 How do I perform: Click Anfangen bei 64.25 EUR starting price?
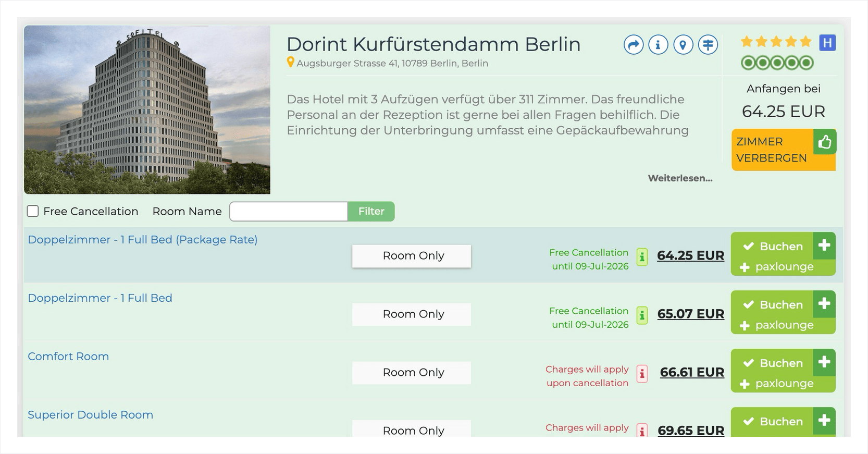783,101
